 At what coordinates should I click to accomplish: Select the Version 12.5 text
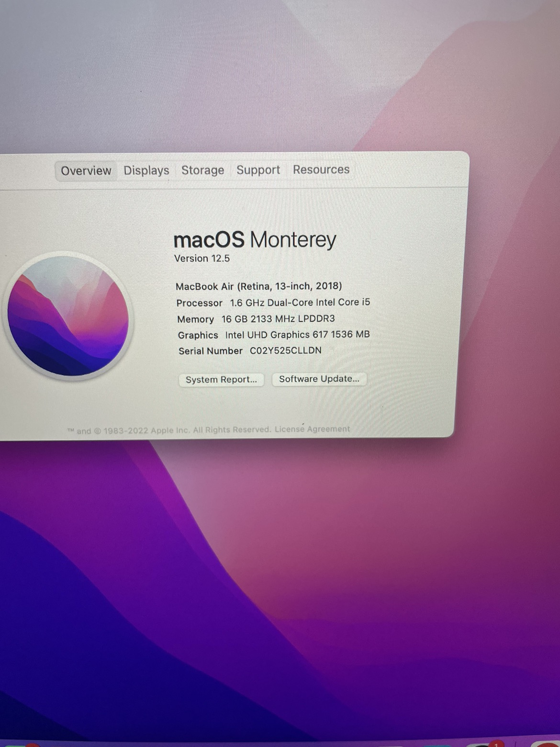click(x=202, y=259)
